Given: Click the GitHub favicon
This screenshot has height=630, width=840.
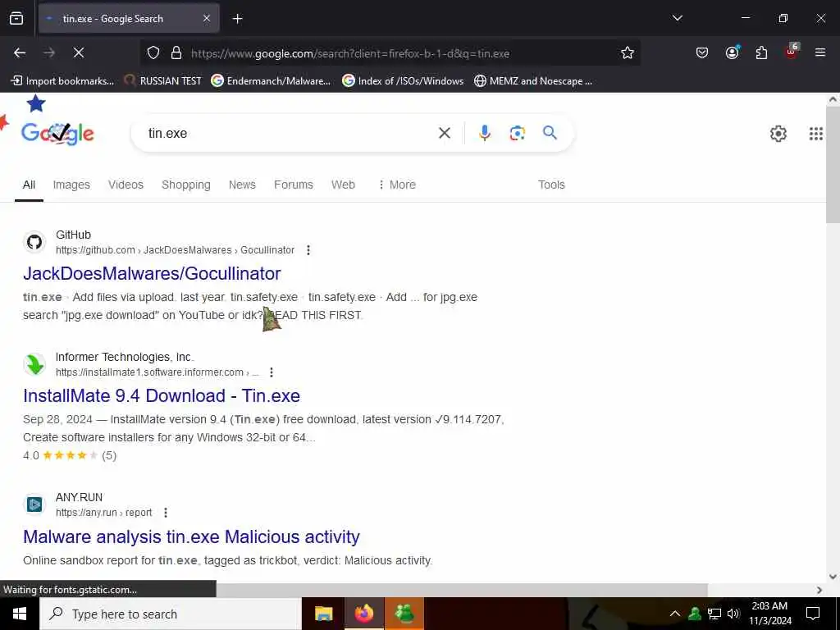Looking at the screenshot, I should click(x=34, y=242).
